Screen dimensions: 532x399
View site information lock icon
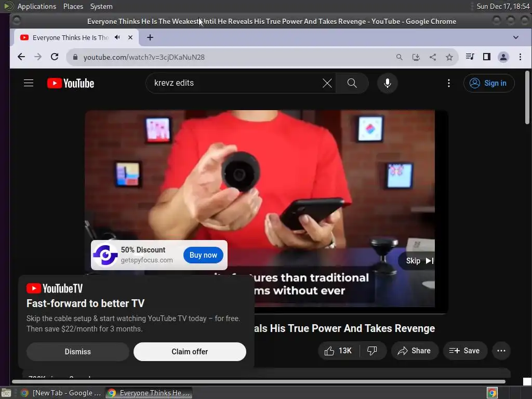[75, 57]
